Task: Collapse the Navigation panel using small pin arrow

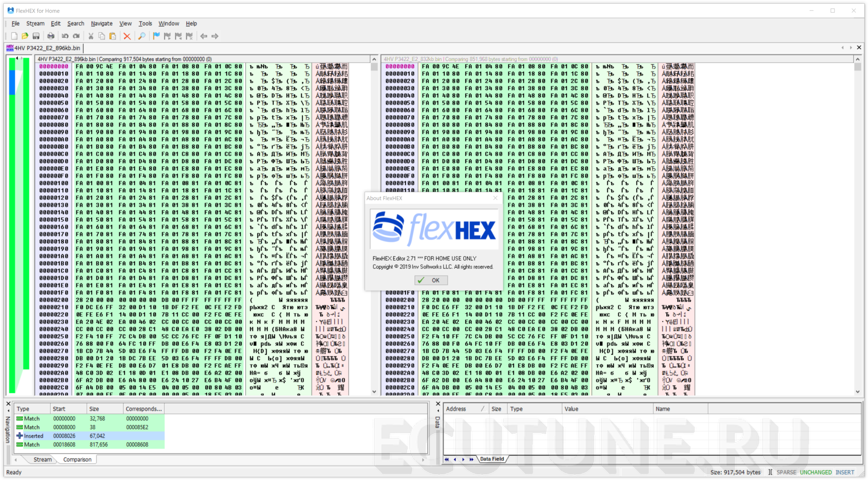Action: coord(8,411)
